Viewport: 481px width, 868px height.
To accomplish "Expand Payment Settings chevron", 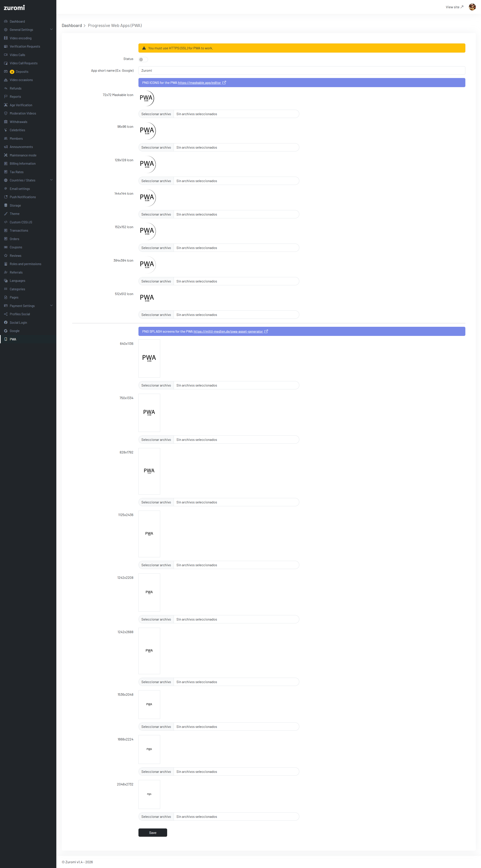I will [51, 306].
